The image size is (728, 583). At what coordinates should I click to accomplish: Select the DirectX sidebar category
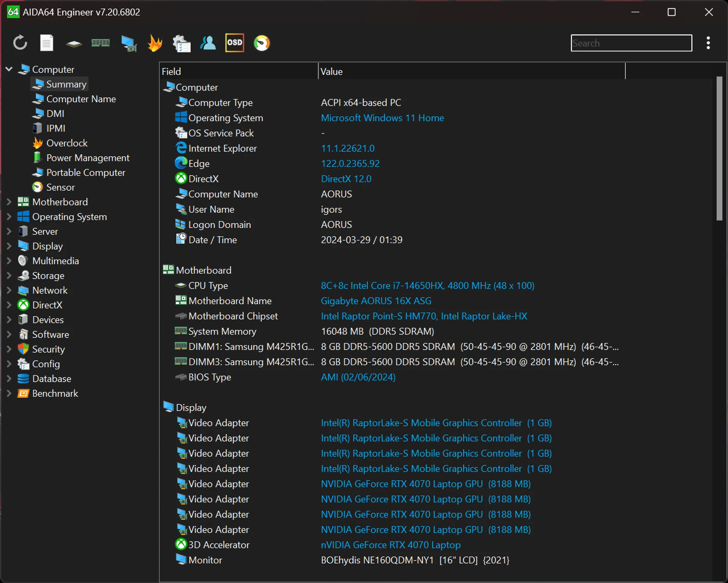click(40, 305)
